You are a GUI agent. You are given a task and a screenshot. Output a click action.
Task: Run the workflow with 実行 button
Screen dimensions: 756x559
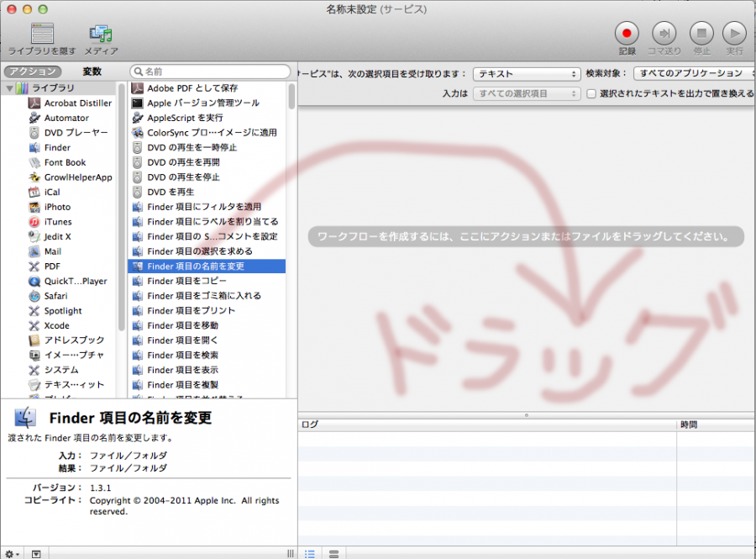(x=734, y=34)
